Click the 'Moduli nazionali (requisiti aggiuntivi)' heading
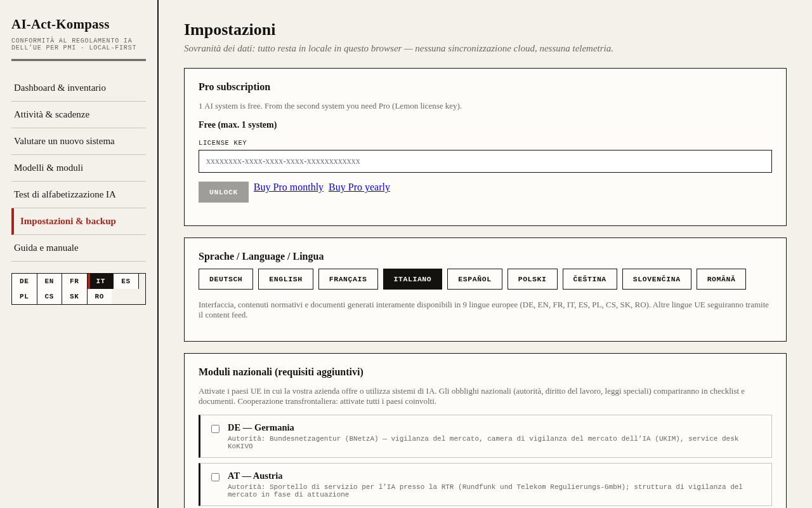This screenshot has height=508, width=812. pos(281,372)
